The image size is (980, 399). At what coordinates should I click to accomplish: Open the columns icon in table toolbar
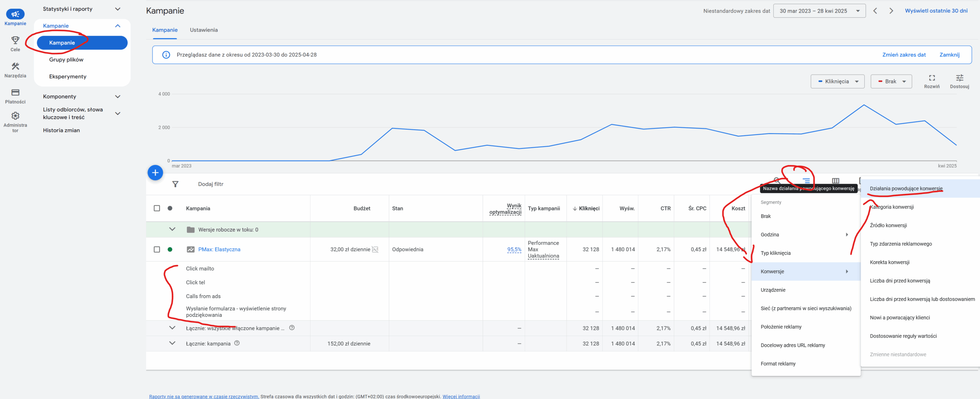(x=835, y=181)
